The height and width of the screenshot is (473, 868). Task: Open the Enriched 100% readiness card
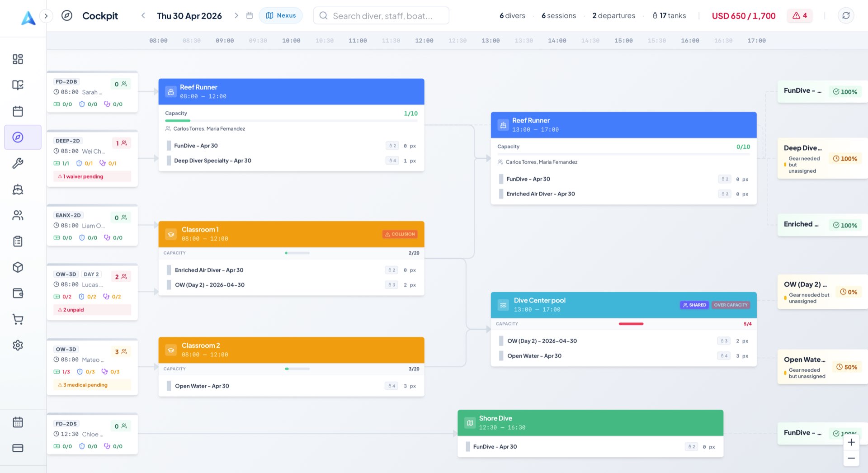coord(822,225)
